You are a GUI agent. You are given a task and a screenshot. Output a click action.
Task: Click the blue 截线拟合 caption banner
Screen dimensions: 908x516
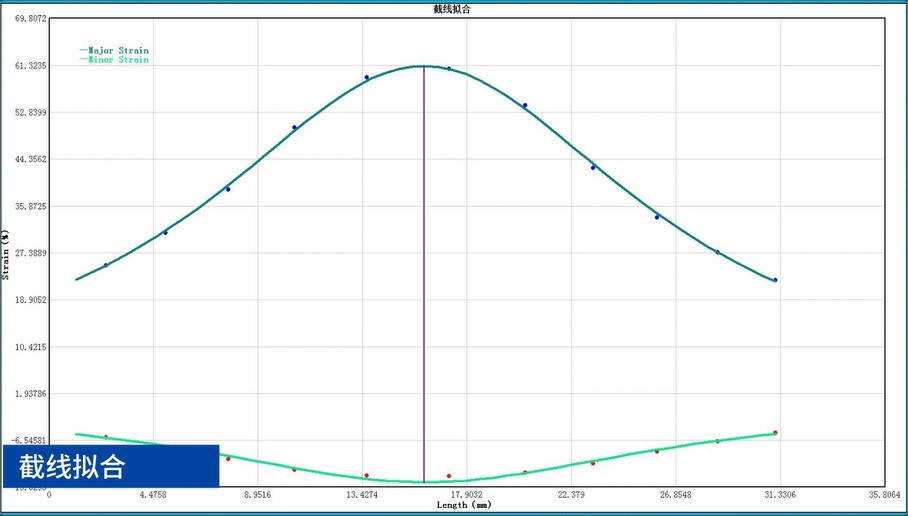110,466
